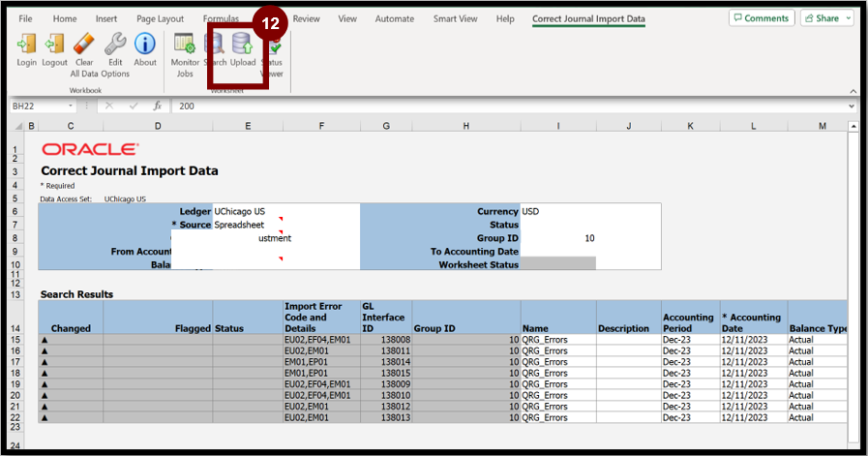Screen dimensions: 868x456
Task: Click error code EU02,EF04,EM01 in row 15
Action: 317,340
